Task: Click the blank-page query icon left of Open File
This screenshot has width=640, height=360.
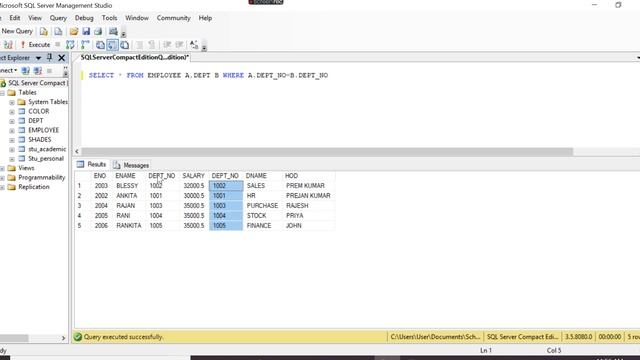Action: point(58,31)
